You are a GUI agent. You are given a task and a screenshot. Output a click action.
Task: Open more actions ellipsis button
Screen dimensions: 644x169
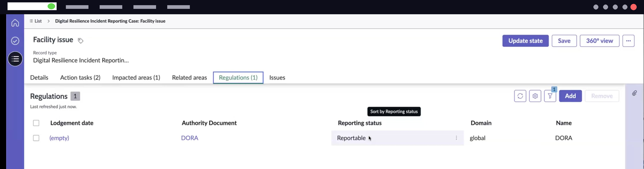(628, 41)
